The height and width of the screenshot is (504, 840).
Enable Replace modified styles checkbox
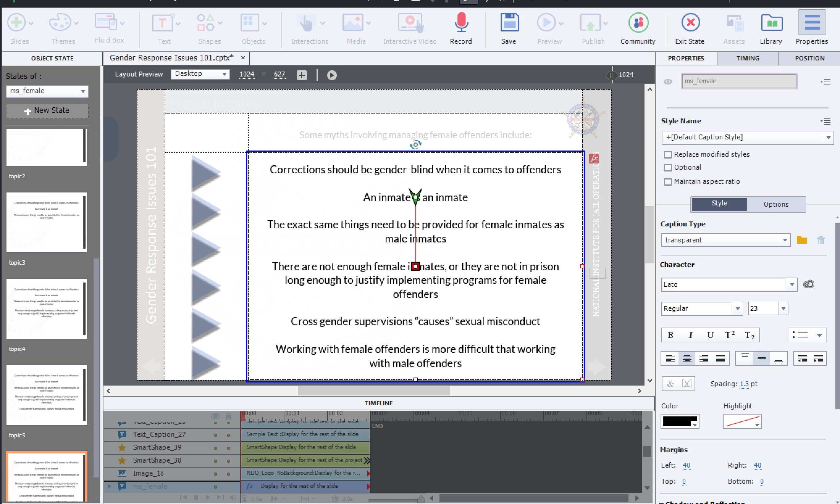[668, 155]
